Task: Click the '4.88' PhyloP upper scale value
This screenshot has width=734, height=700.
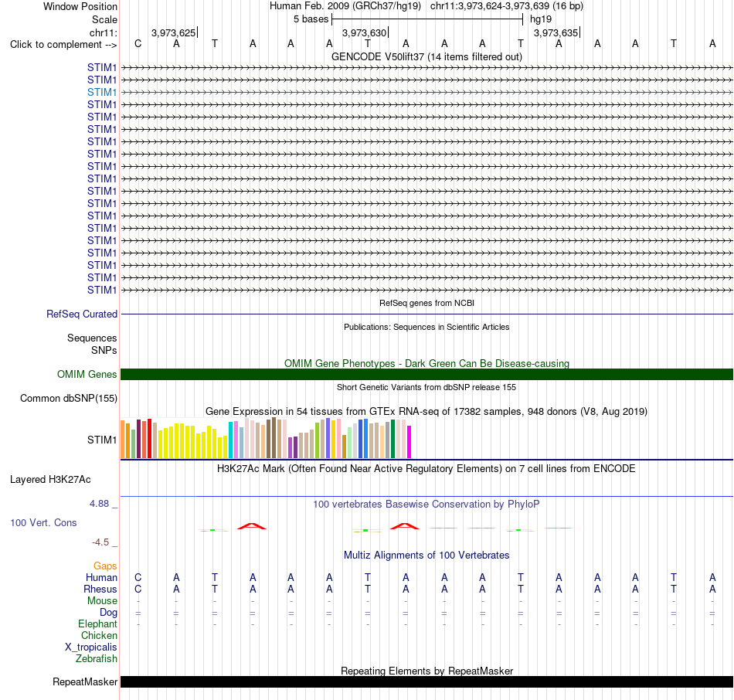Action: tap(99, 504)
